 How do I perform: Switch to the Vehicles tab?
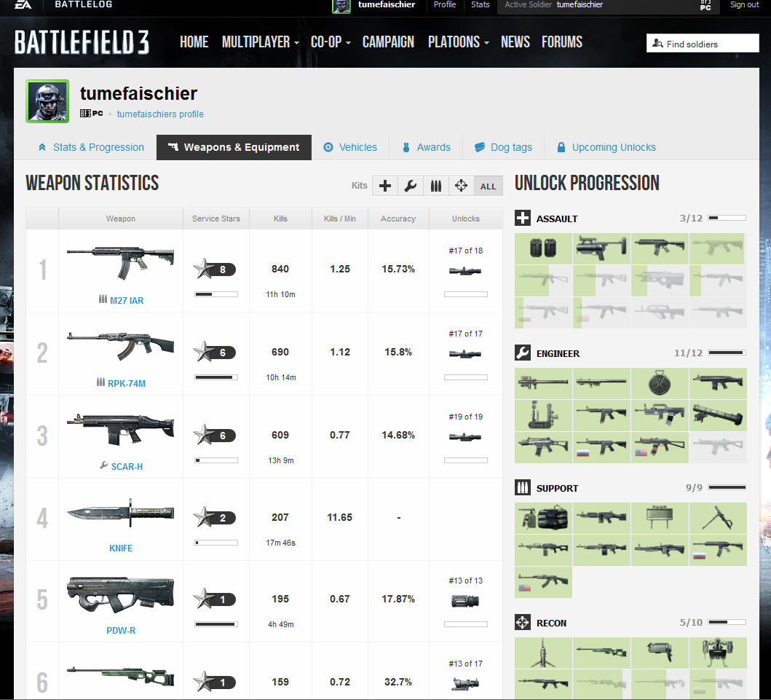(x=350, y=147)
